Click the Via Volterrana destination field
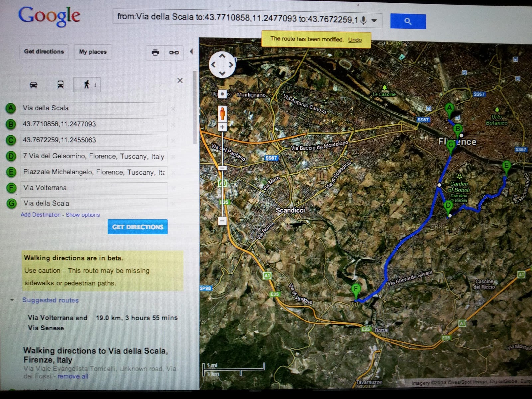The height and width of the screenshot is (399, 532). click(x=94, y=188)
